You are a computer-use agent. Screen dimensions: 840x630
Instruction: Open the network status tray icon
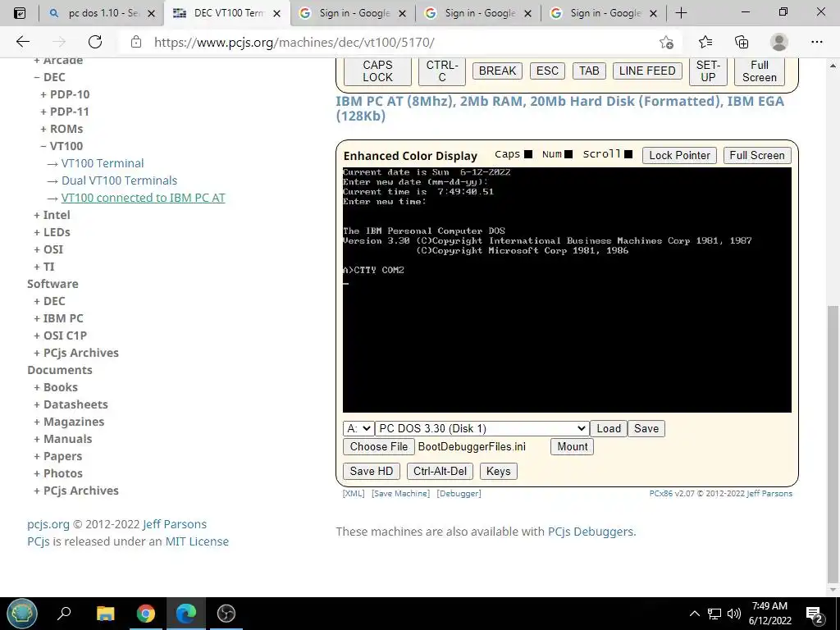pos(714,614)
